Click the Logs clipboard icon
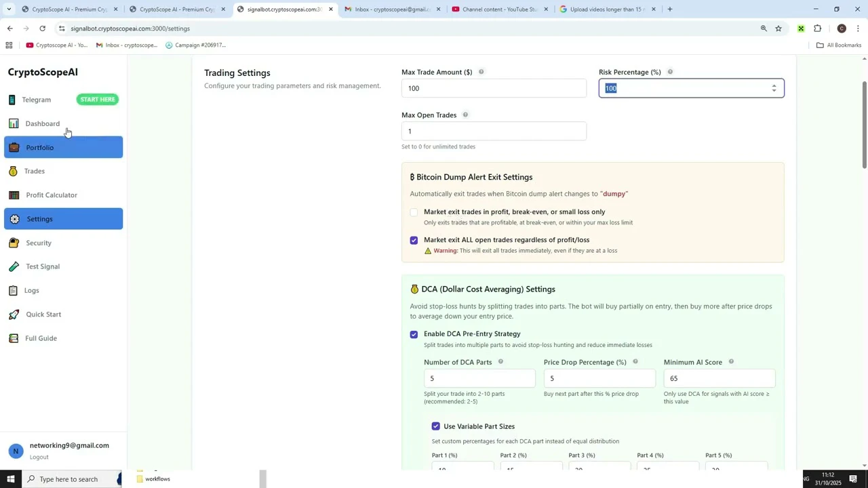Image resolution: width=868 pixels, height=488 pixels. pos(13,291)
